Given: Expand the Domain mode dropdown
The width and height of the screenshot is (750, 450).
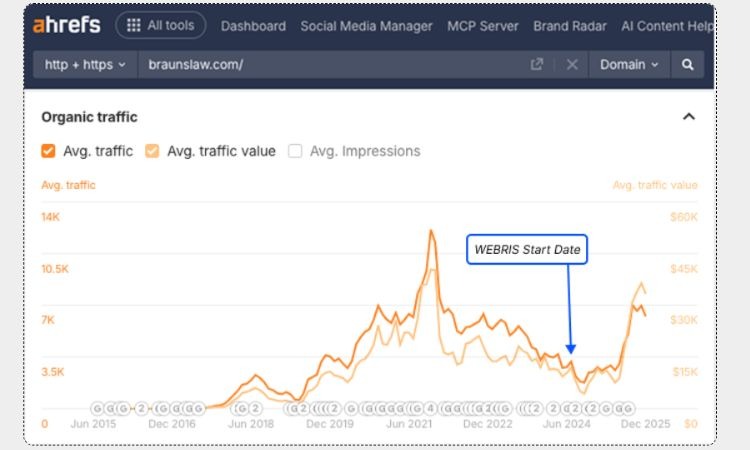Looking at the screenshot, I should pyautogui.click(x=629, y=65).
